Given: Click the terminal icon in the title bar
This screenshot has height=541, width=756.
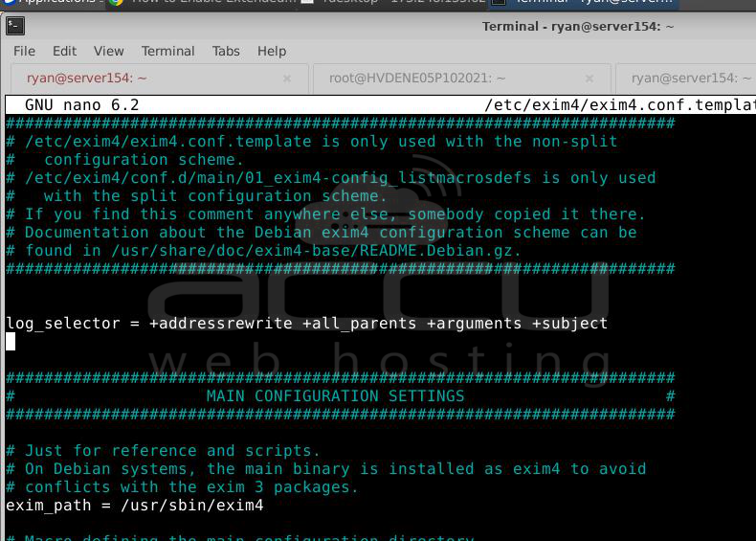Looking at the screenshot, I should 13,26.
